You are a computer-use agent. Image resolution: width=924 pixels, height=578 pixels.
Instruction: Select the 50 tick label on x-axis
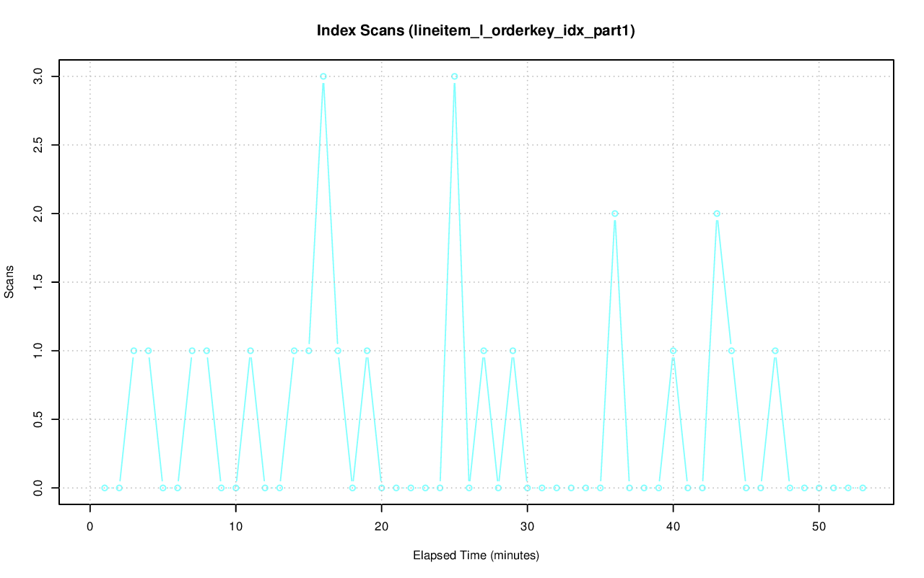point(819,526)
